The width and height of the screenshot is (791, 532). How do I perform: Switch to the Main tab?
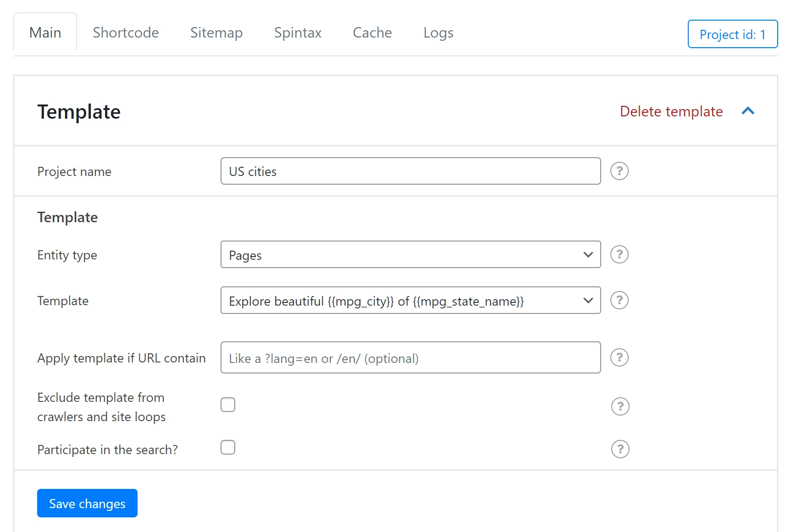click(x=45, y=33)
